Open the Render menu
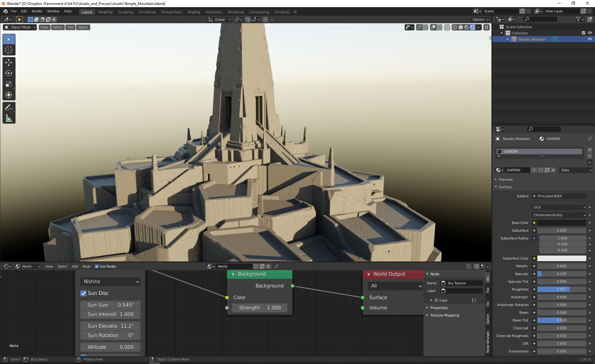595x364 pixels. 37,11
